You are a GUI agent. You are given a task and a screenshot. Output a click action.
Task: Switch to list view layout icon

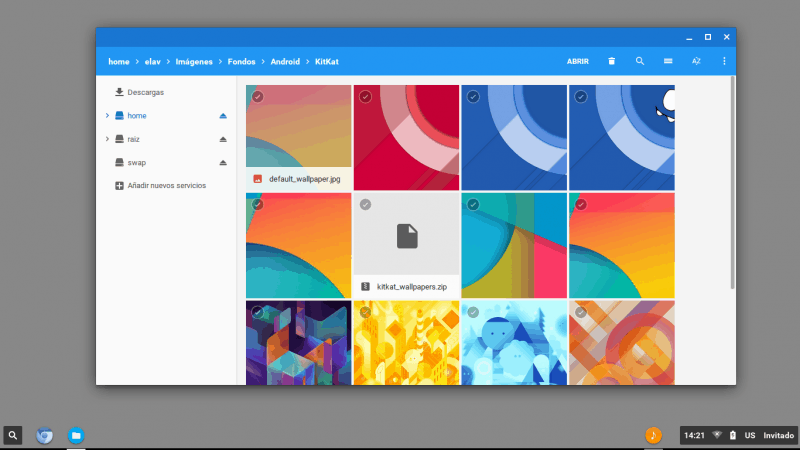(668, 61)
